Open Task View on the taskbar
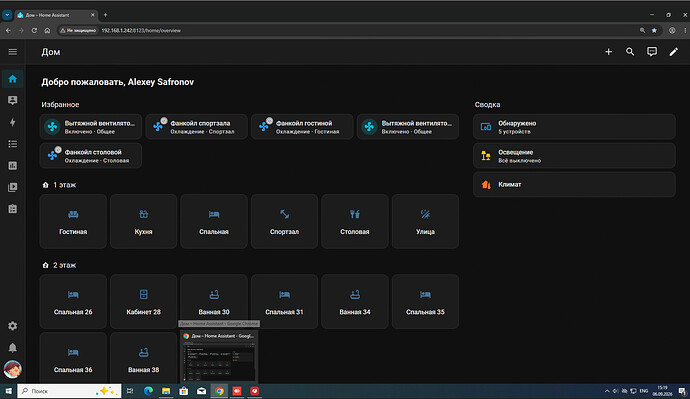690x399 pixels. (130, 391)
